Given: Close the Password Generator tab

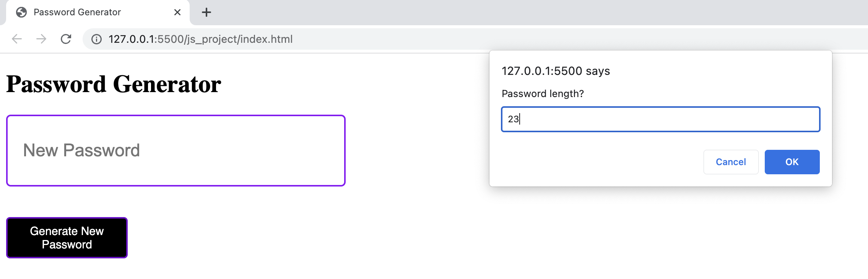Looking at the screenshot, I should (177, 13).
